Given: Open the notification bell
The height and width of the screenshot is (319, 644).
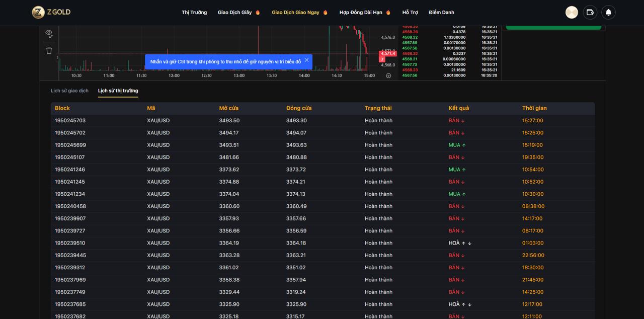Looking at the screenshot, I should [x=608, y=13].
